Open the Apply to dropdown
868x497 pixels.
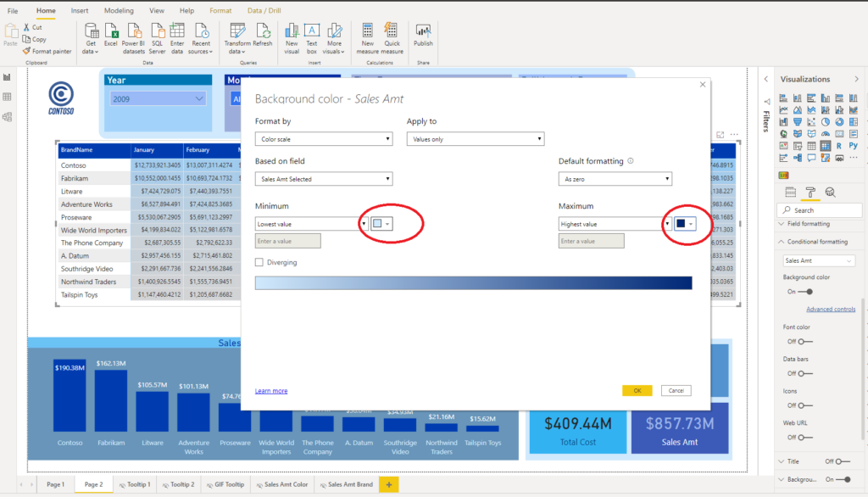click(x=476, y=139)
